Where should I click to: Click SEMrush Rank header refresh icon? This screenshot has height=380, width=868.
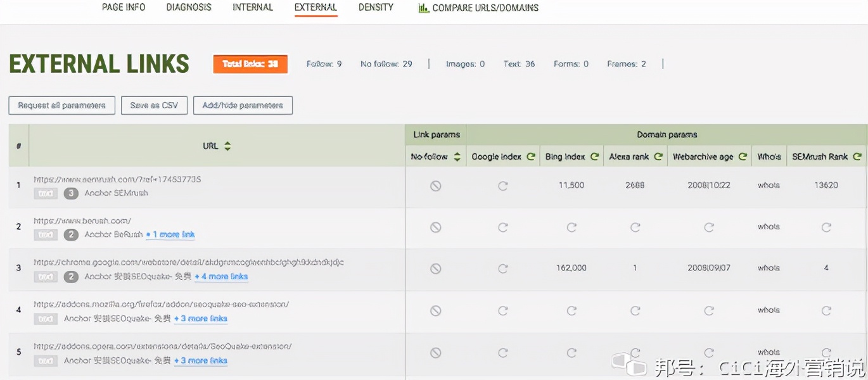point(857,156)
